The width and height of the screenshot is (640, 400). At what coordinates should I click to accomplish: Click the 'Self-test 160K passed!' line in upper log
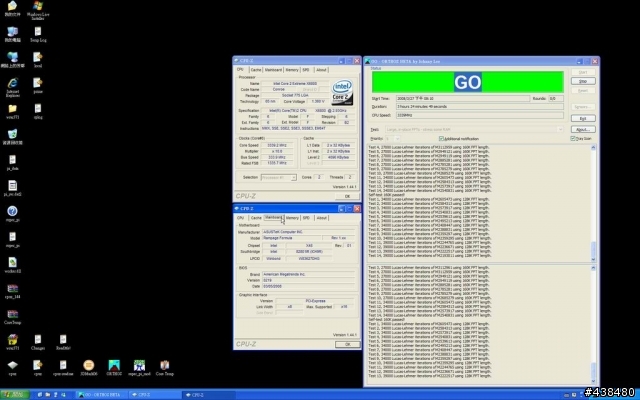coord(387,195)
